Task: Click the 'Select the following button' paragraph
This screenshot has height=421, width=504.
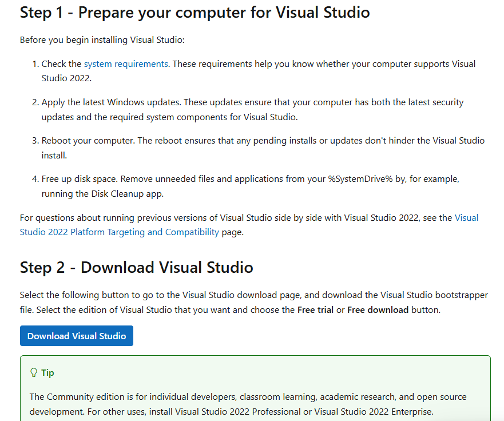Action: point(254,303)
